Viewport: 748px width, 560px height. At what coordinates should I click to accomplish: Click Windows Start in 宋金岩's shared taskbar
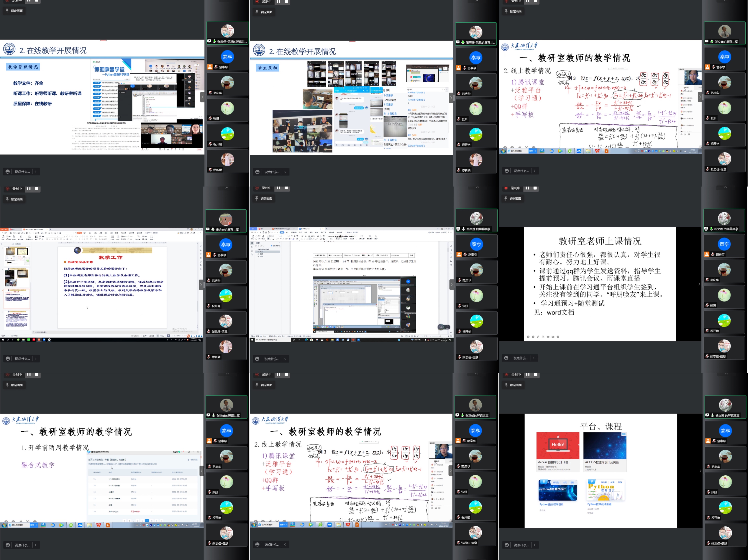[x=2, y=339]
